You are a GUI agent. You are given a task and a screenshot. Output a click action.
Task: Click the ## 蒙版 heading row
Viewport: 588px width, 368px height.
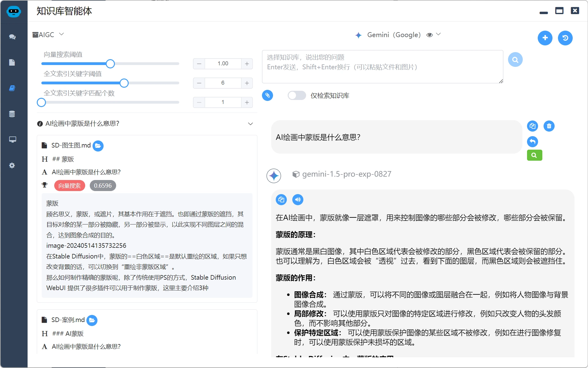63,159
